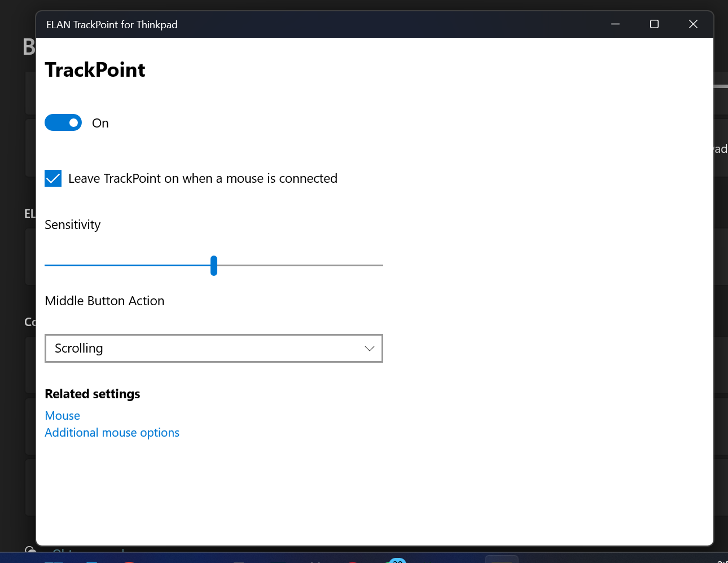Click the On label beside the TrackPoint switch
Viewport: 728px width, 563px height.
click(x=100, y=123)
